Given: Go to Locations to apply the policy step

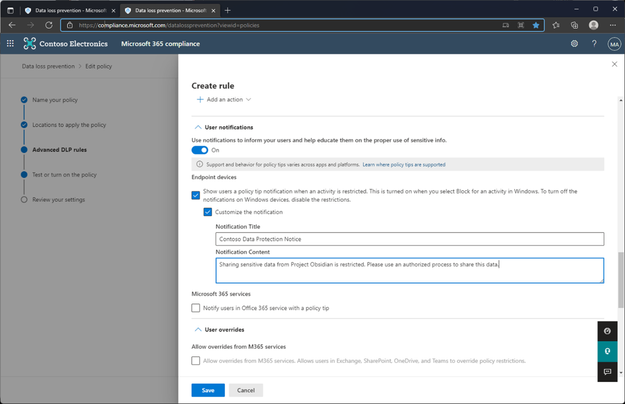Looking at the screenshot, I should (69, 125).
